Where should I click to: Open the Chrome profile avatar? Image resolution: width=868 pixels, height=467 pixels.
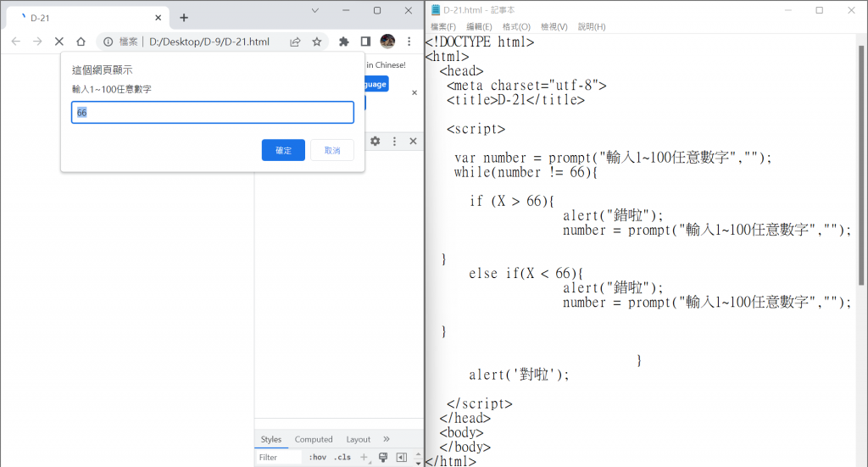387,41
